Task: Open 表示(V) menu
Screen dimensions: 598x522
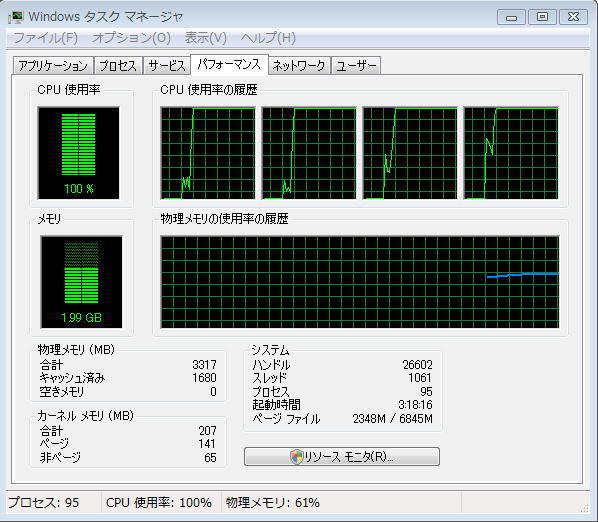Action: [x=206, y=38]
